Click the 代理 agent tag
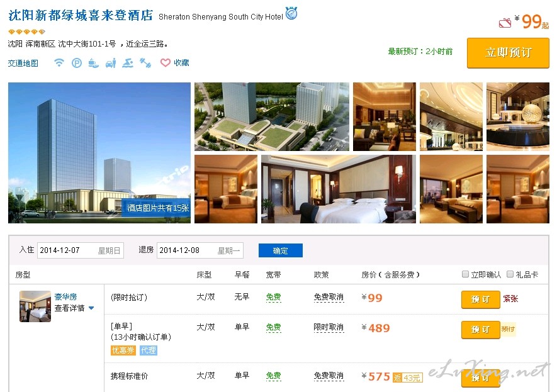Viewport: 557px width, 392px height. point(149,350)
